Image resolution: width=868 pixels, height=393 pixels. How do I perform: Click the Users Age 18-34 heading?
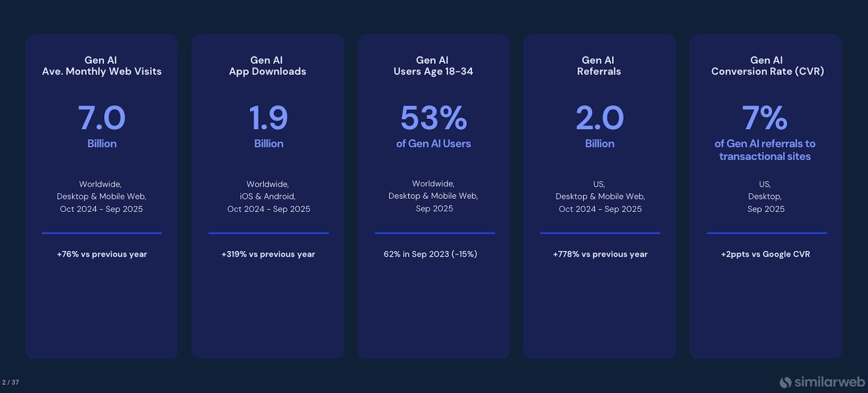point(433,71)
